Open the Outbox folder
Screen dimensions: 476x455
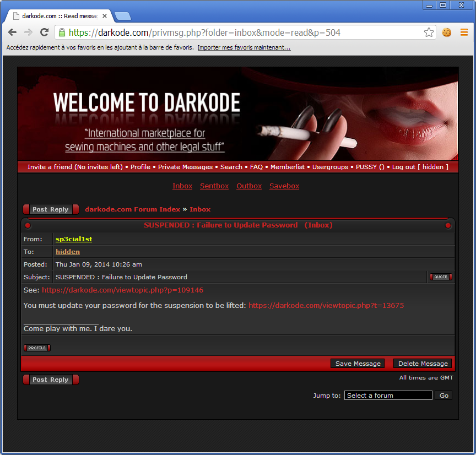(x=249, y=186)
